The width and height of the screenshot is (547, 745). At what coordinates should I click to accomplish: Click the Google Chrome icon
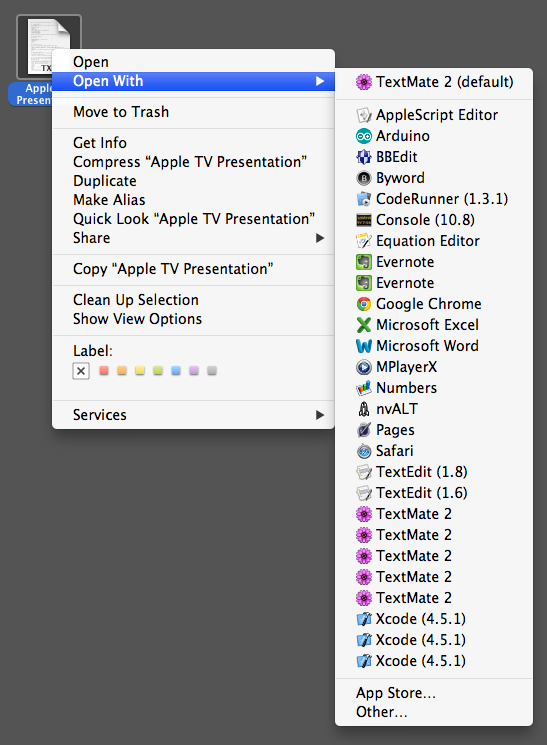tap(364, 304)
